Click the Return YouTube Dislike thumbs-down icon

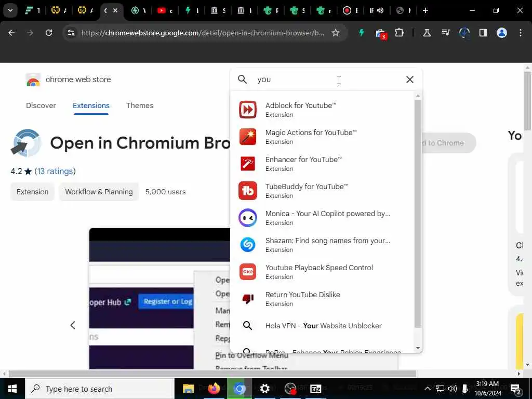point(248,299)
